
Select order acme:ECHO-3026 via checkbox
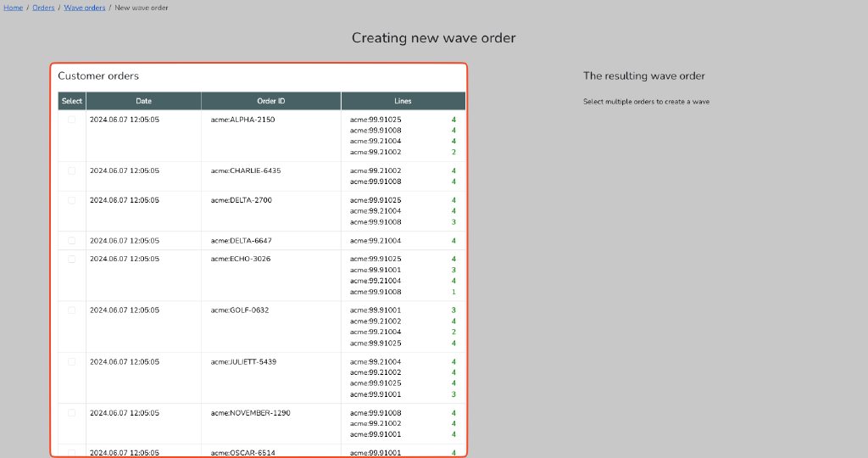[x=72, y=259]
